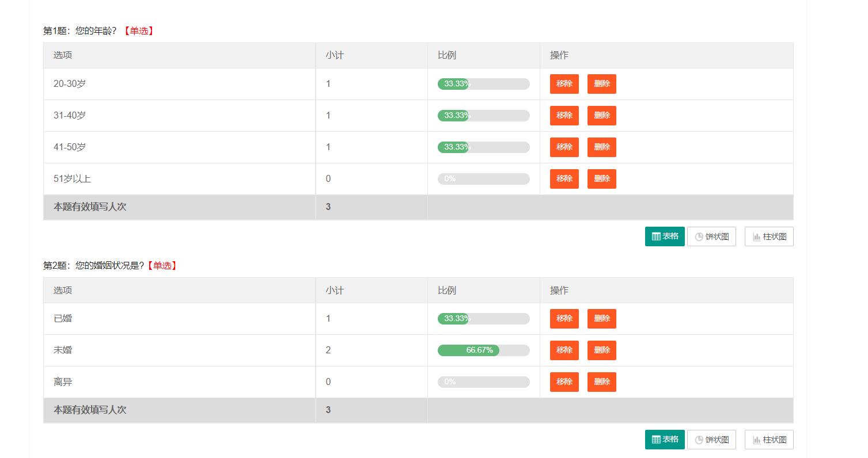The width and height of the screenshot is (868, 458).
Task: Switch question 1 to pie chart view
Action: 711,236
